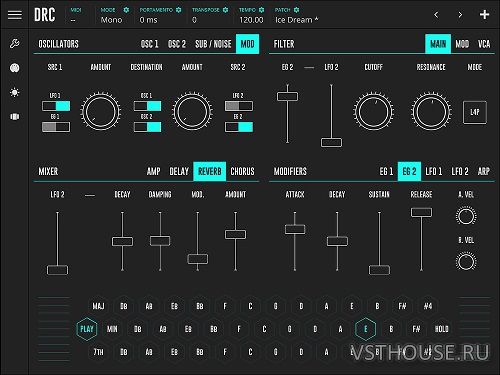The image size is (500, 375).
Task: Switch to the LFO 1 modifiers tab
Action: (434, 171)
